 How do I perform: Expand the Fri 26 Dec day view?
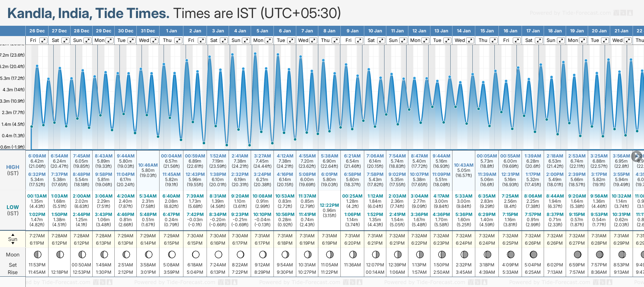[x=43, y=40]
